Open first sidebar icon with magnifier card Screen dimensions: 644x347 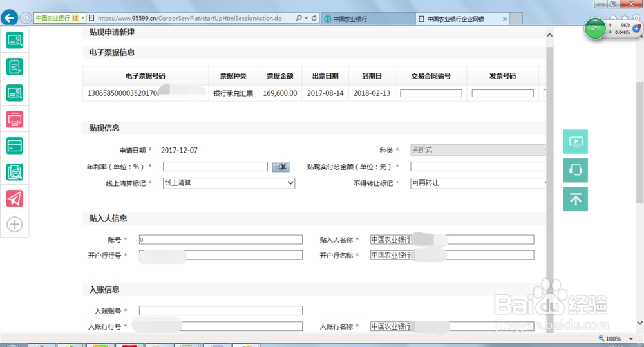coord(14,41)
